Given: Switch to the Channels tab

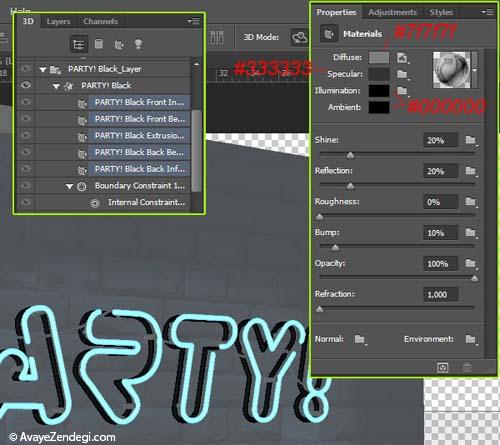Looking at the screenshot, I should (100, 22).
